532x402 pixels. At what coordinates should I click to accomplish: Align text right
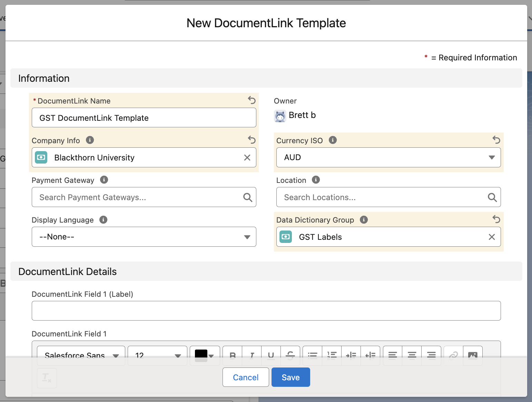coord(431,355)
